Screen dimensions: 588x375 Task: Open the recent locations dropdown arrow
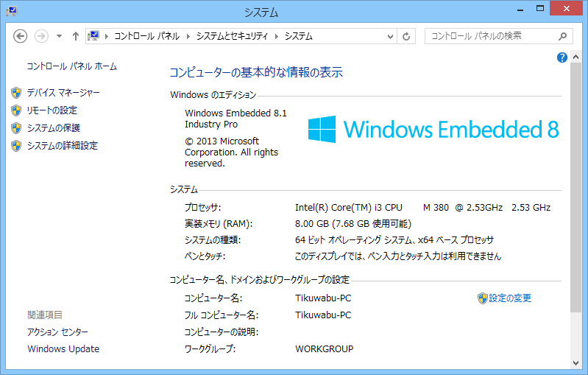point(60,36)
